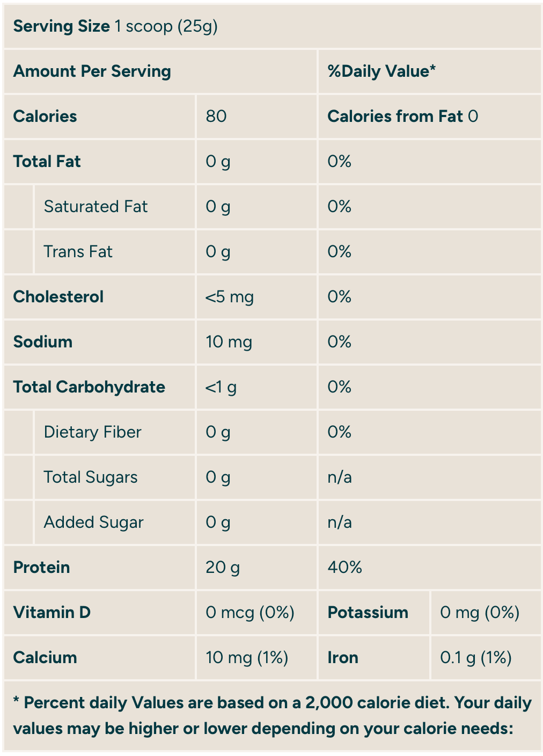The image size is (543, 756).
Task: Select the Calcium 10 mg (1%) value
Action: coord(247,658)
